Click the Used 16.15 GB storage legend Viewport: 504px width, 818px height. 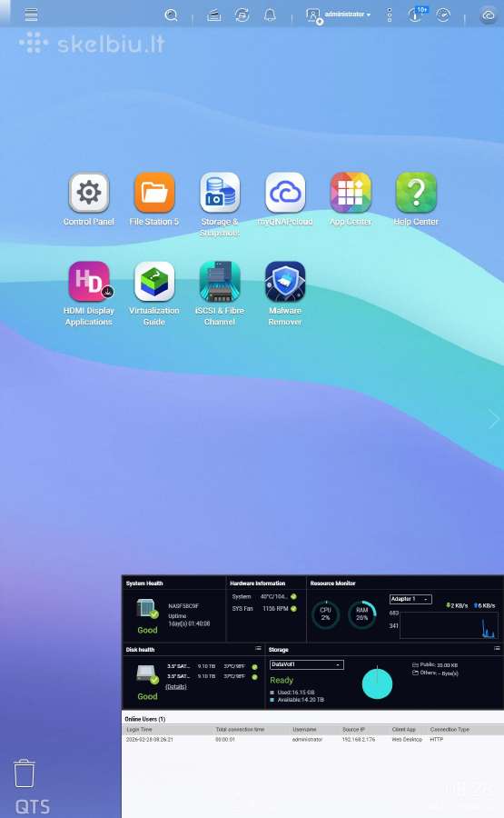[292, 693]
